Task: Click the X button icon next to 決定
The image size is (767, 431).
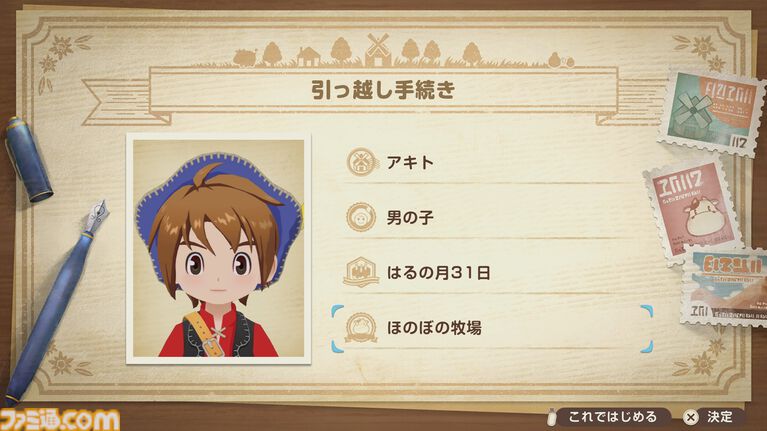Action: pos(691,417)
